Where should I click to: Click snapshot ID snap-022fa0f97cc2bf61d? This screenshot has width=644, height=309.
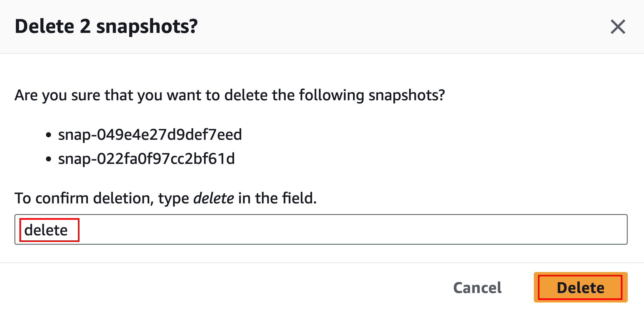click(x=146, y=159)
